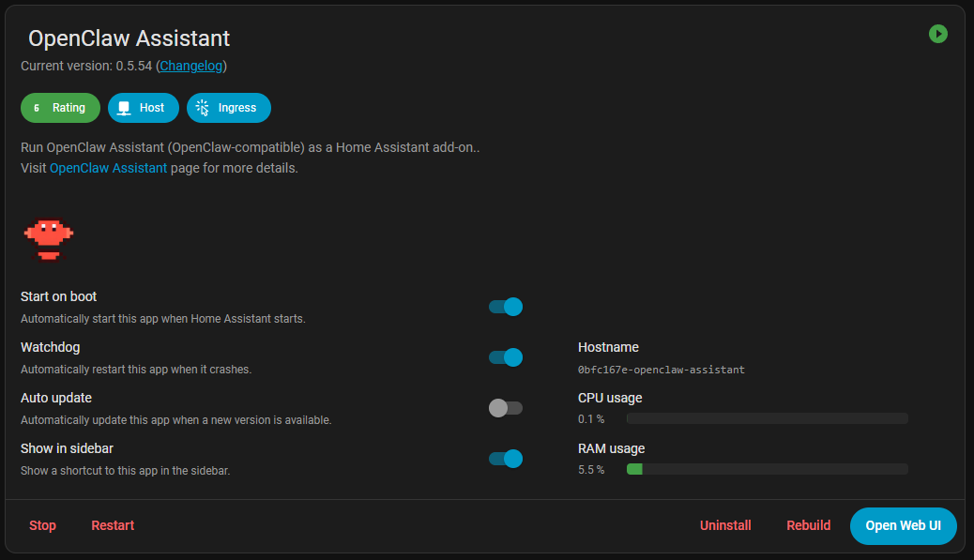Click the 'Run OpenClaw Assistant (OpenClaw-compatible)' description line
Screen dimensions: 974x560
click(251, 148)
